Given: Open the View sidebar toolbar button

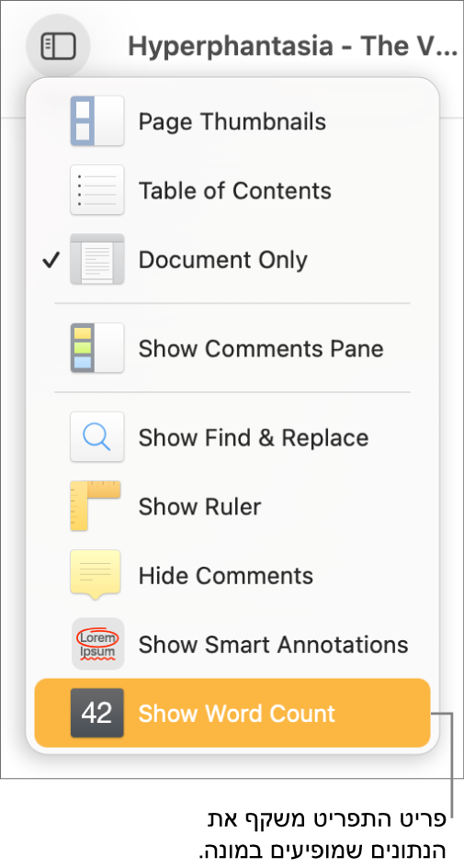Looking at the screenshot, I should point(58,46).
